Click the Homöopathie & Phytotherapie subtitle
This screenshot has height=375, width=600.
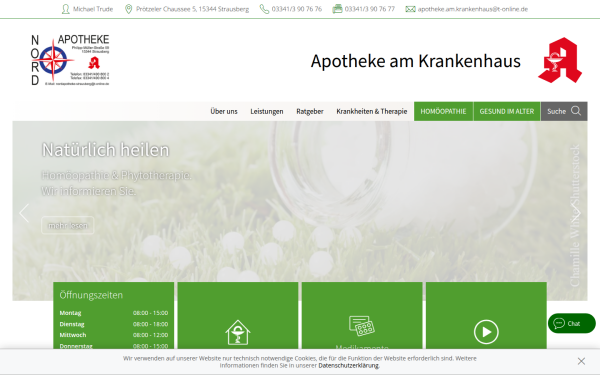click(116, 175)
